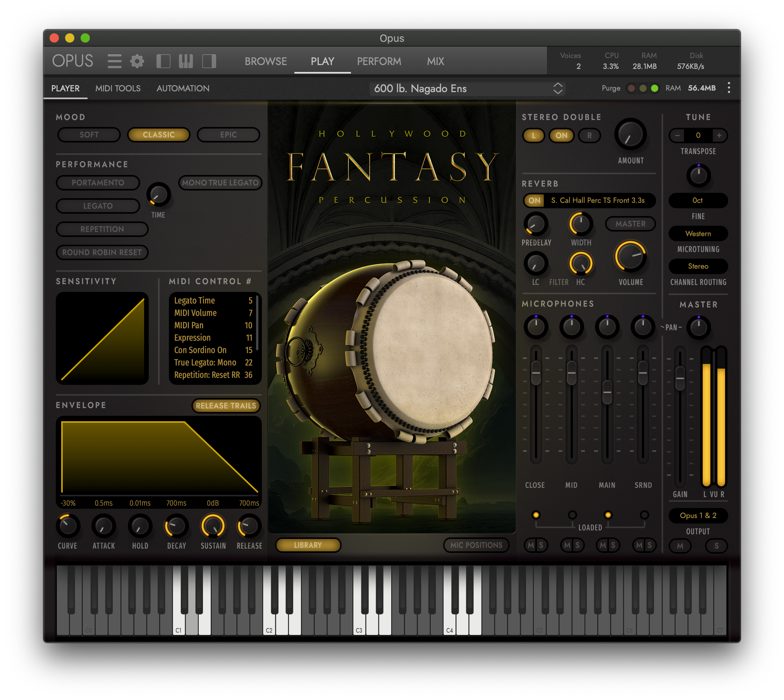The image size is (784, 700).
Task: Open the Opus 1 & 2 output dropdown
Action: click(x=698, y=515)
